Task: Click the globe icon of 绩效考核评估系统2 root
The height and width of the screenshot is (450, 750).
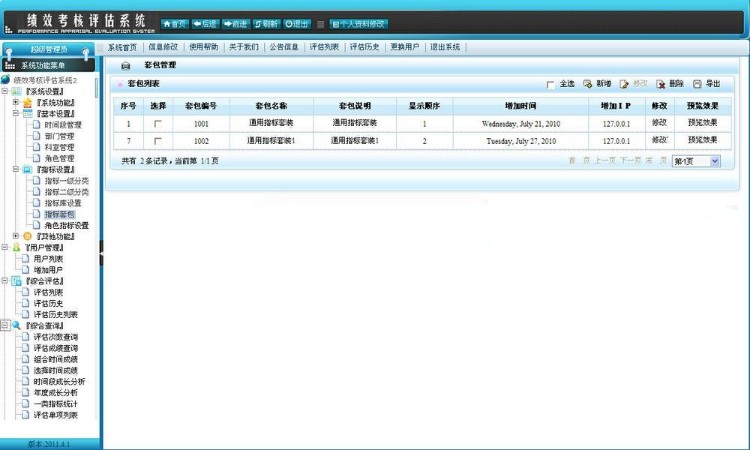Action: pos(5,79)
